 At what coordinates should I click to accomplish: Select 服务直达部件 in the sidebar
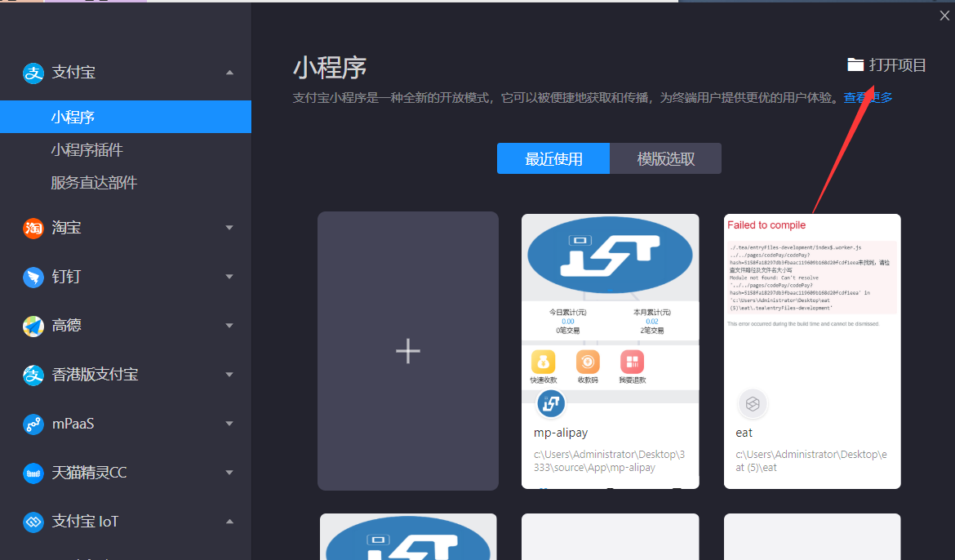click(x=94, y=183)
